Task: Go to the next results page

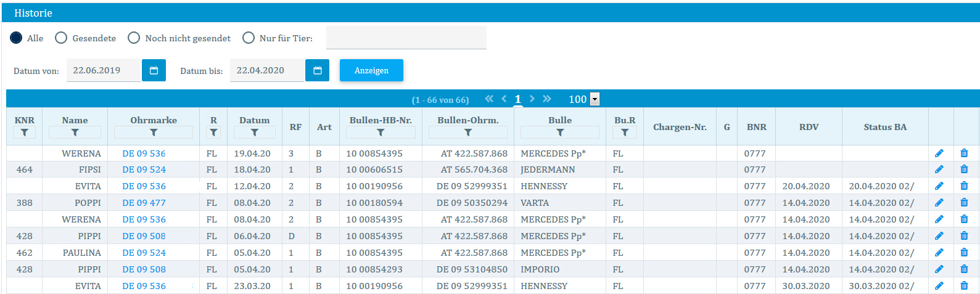Action: (x=532, y=99)
